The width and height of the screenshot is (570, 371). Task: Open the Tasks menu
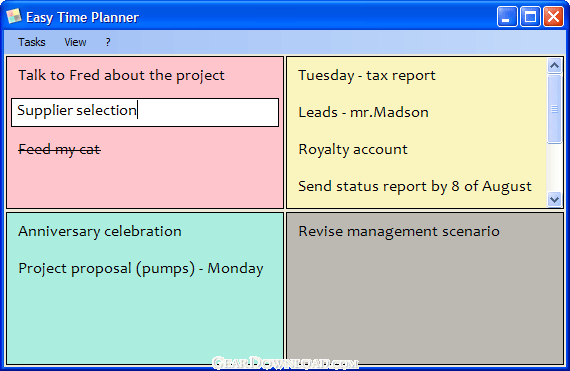pyautogui.click(x=32, y=42)
